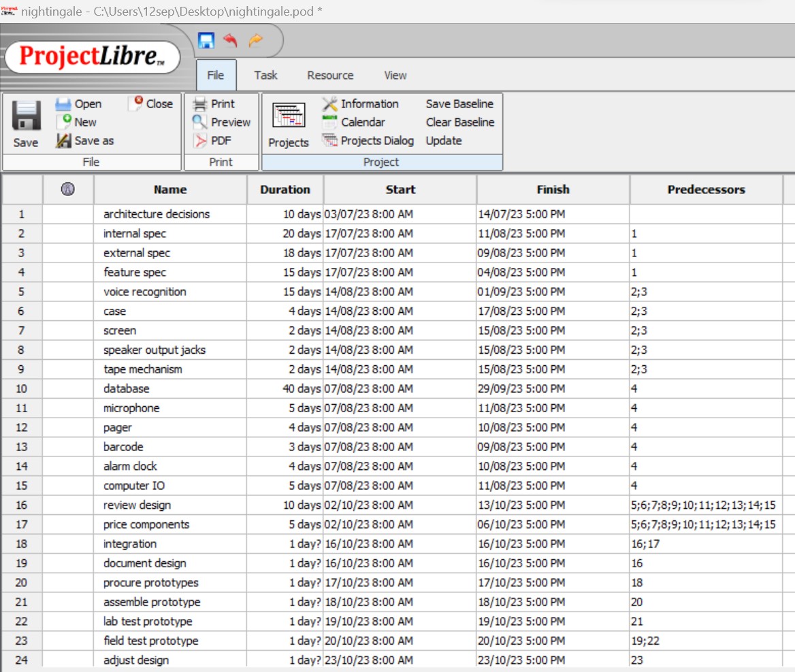This screenshot has width=795, height=672.
Task: Click the Close project icon
Action: pyautogui.click(x=150, y=104)
